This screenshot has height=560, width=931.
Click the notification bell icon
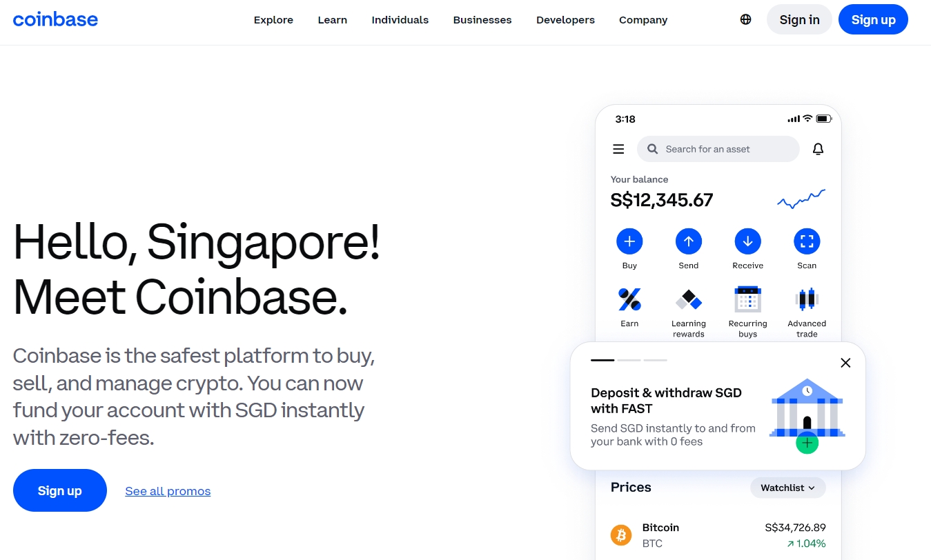(818, 149)
